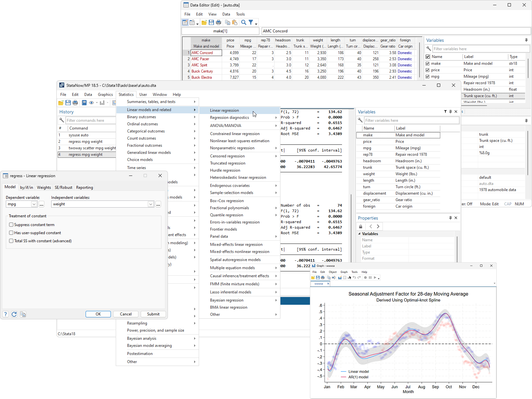The width and height of the screenshot is (532, 399).
Task: Toggle select-all checkbox beside Name header
Action: click(428, 57)
